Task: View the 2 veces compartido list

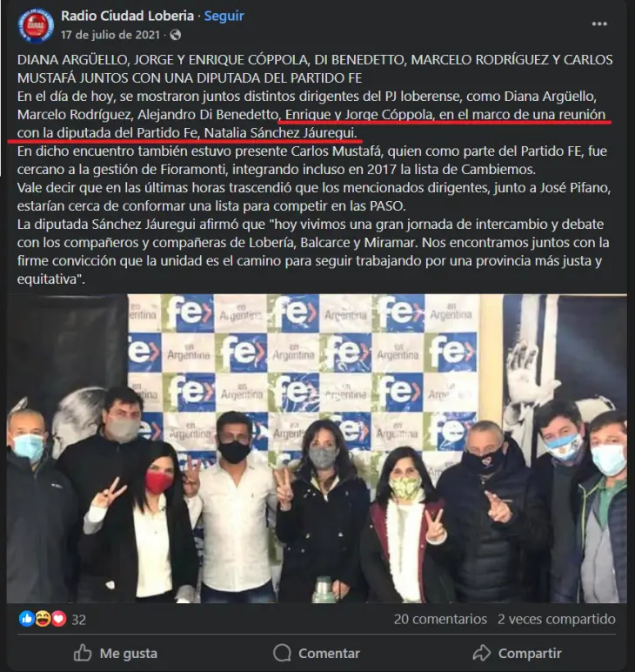Action: (x=556, y=619)
